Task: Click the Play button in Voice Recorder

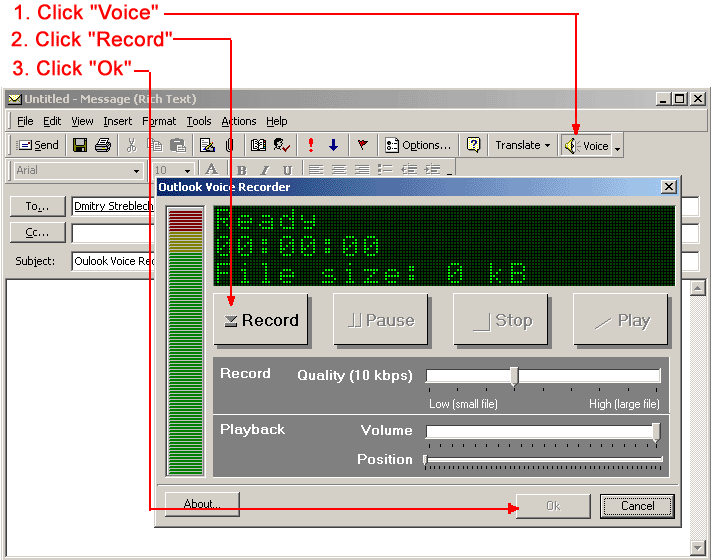Action: coord(621,320)
